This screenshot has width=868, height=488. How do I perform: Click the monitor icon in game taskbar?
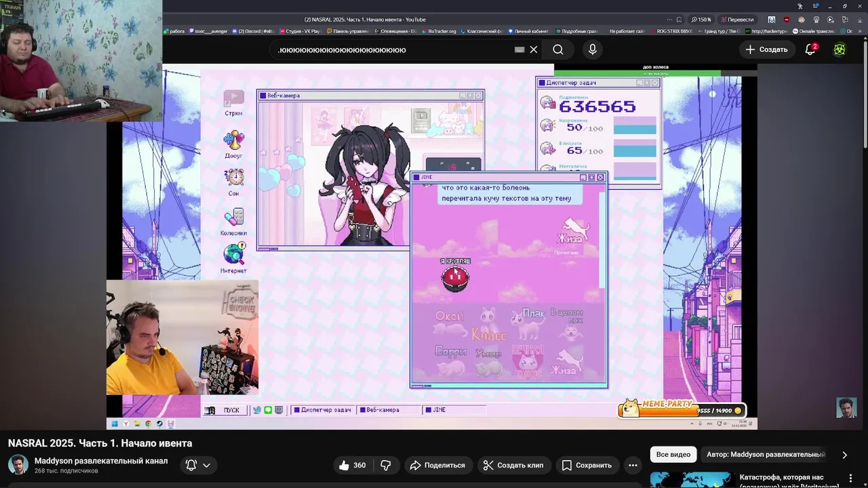[279, 410]
